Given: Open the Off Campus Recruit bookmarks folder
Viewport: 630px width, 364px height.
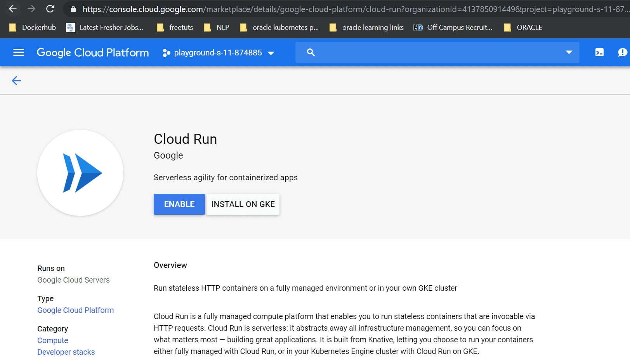Looking at the screenshot, I should [453, 27].
